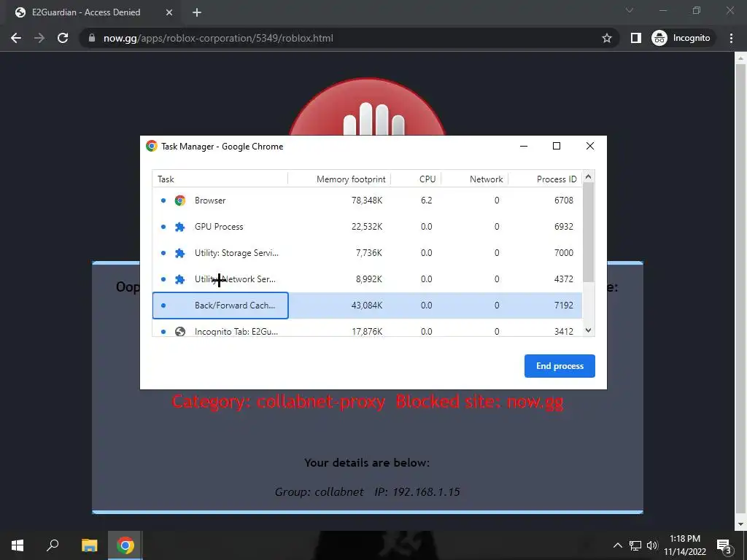Select the GPU Process row

point(367,227)
